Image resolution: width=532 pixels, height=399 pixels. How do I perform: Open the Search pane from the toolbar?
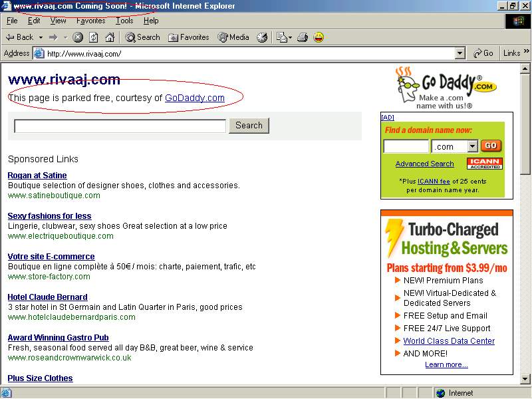(x=142, y=37)
